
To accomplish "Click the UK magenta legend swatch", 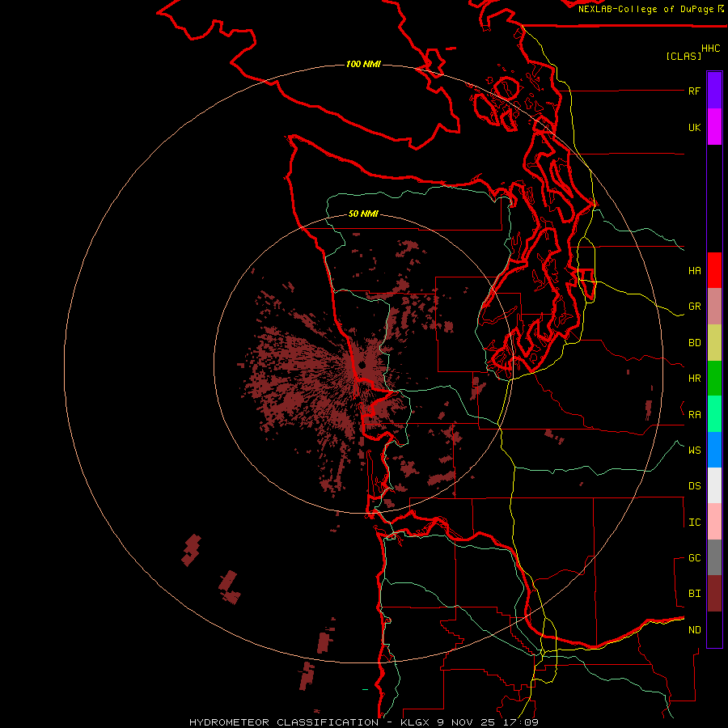I will (x=714, y=127).
